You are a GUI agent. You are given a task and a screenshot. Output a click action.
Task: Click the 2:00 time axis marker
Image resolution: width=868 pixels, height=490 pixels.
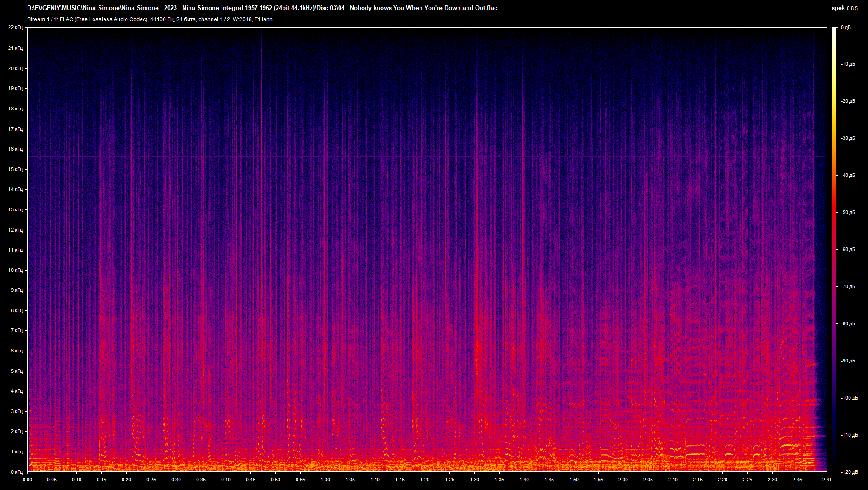pyautogui.click(x=623, y=480)
